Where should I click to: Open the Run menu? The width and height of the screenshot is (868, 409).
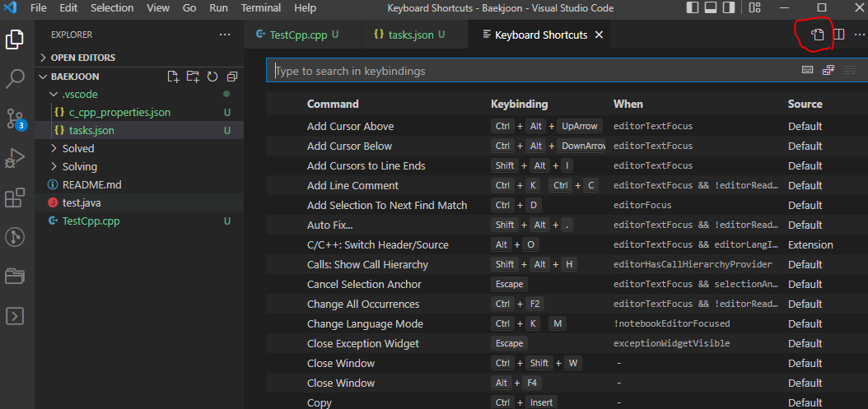[x=218, y=7]
